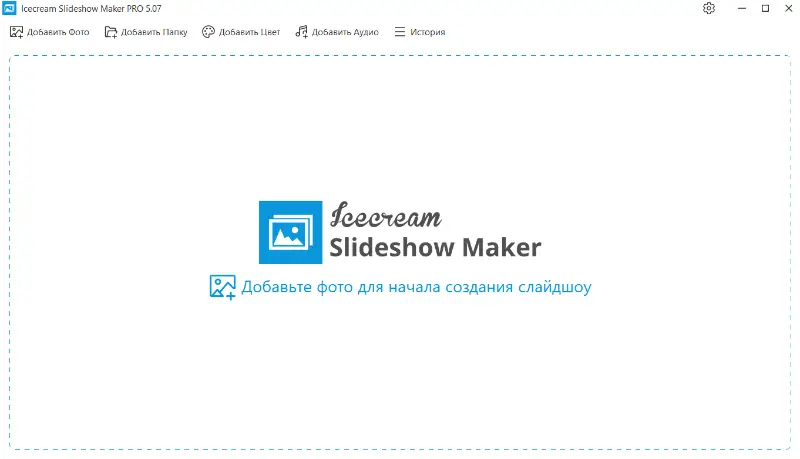Click "Добавьте фото для начала создания слайдшоу" link
This screenshot has width=800, height=459.
pos(416,287)
